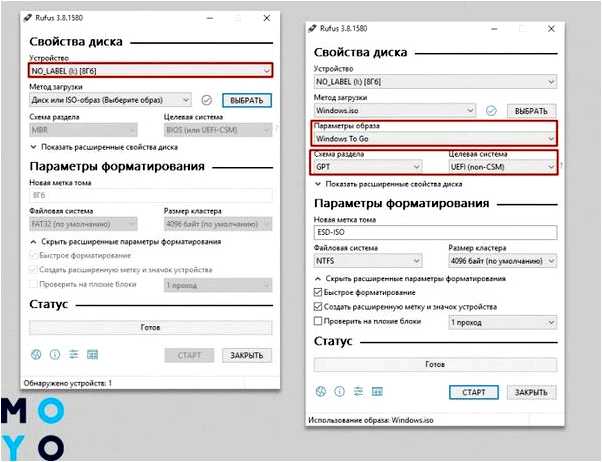Collapse advanced format options in right window
Viewport: 602px width, 462px height.
click(x=410, y=278)
